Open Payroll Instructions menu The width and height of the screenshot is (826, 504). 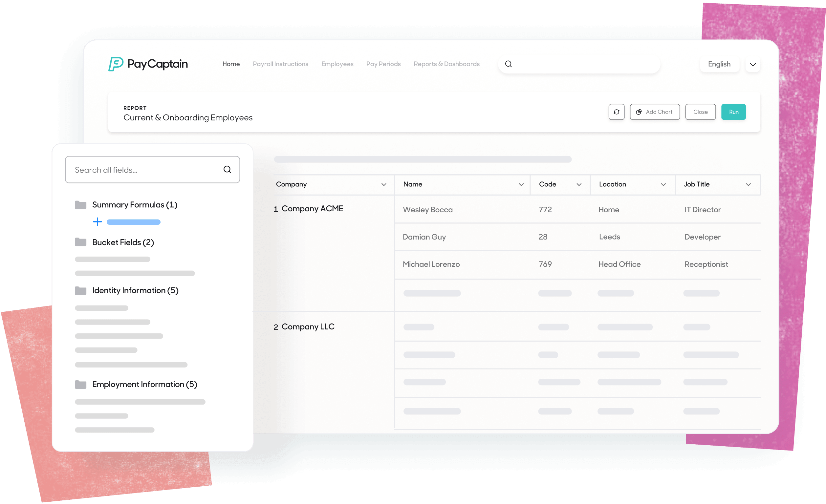point(280,64)
